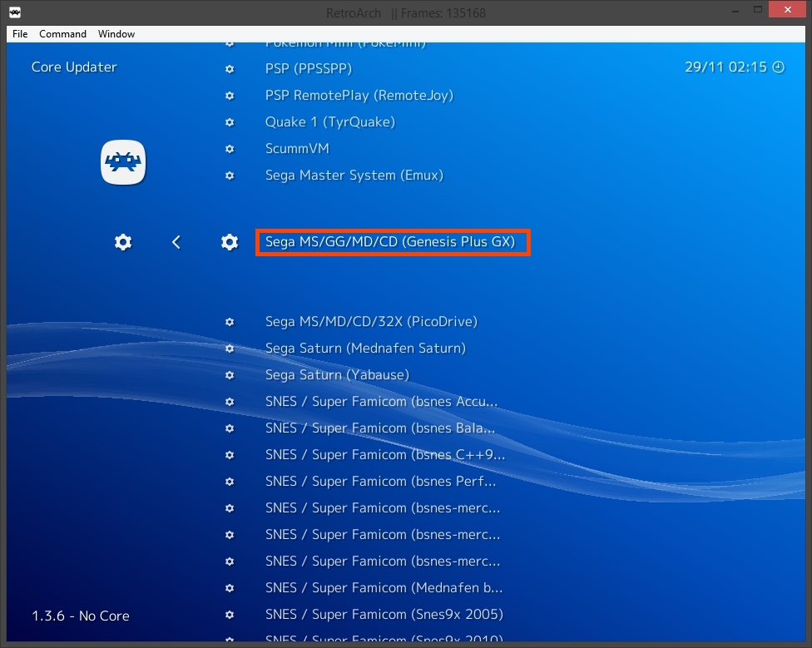
Task: Click the settings gear beside the back arrow
Action: [x=123, y=242]
